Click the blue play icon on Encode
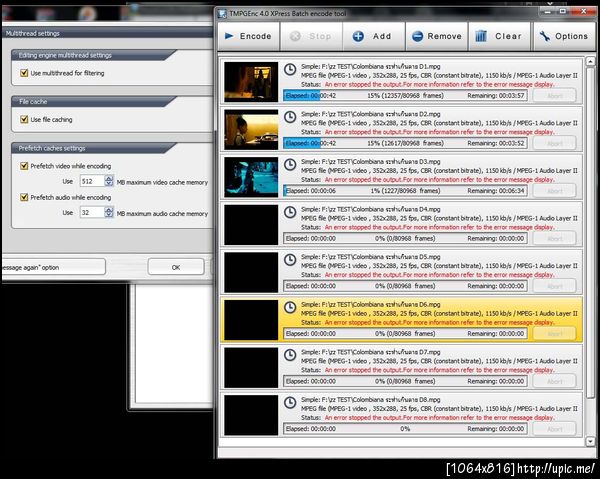This screenshot has height=479, width=600. [x=229, y=36]
